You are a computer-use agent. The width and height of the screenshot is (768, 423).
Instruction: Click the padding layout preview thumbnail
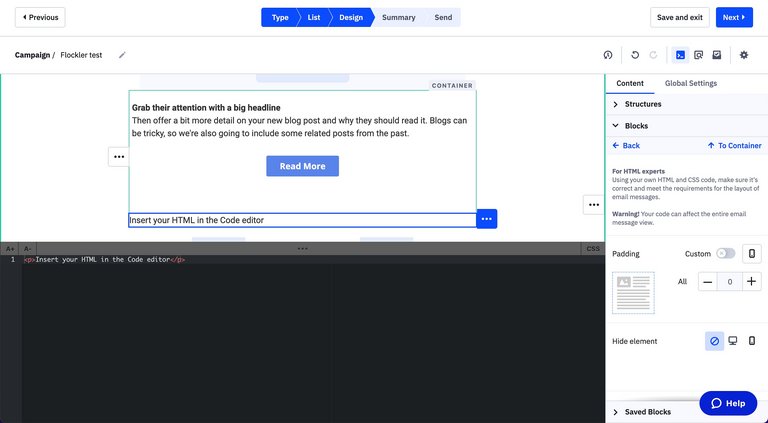pyautogui.click(x=633, y=293)
